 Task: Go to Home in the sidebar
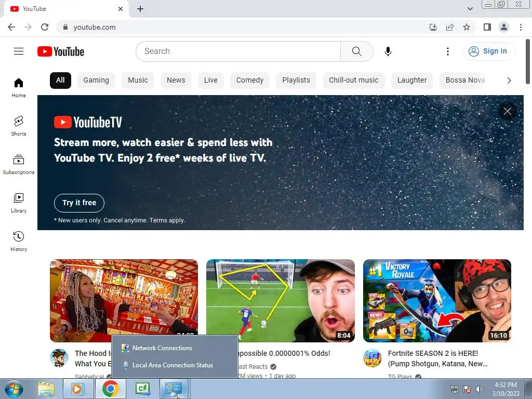(x=19, y=87)
